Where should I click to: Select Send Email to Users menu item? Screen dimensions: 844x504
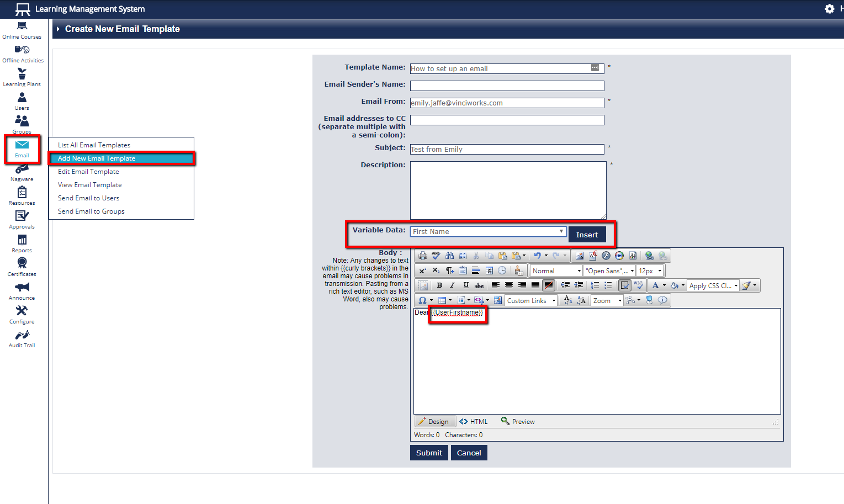point(88,198)
